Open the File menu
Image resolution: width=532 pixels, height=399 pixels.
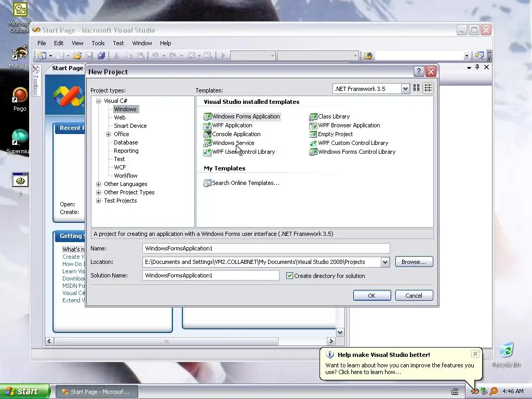(42, 43)
